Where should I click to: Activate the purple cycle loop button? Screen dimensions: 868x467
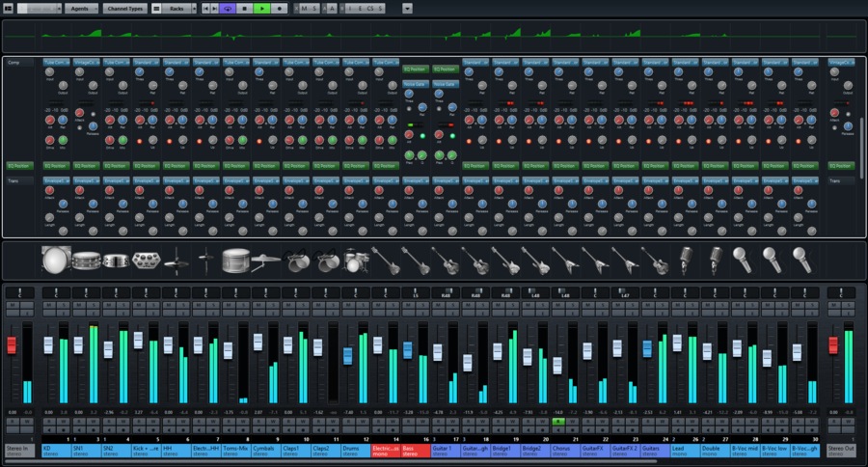[x=227, y=8]
